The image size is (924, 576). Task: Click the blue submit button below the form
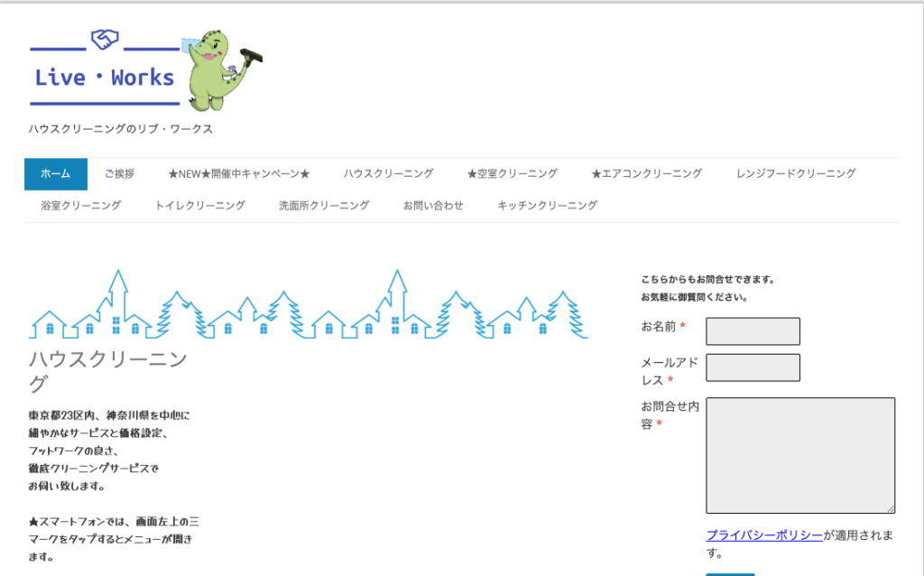tap(732, 573)
